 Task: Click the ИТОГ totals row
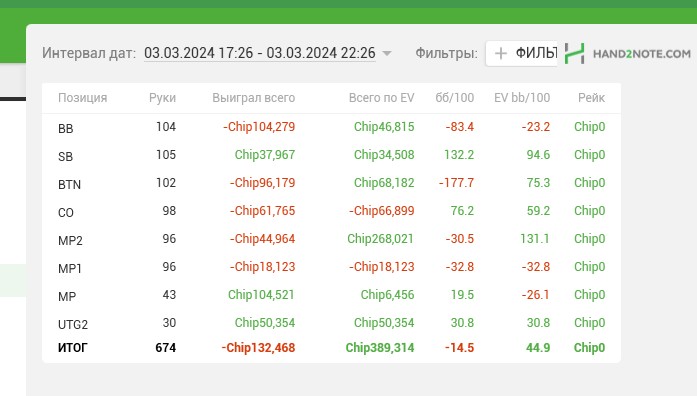click(x=331, y=348)
